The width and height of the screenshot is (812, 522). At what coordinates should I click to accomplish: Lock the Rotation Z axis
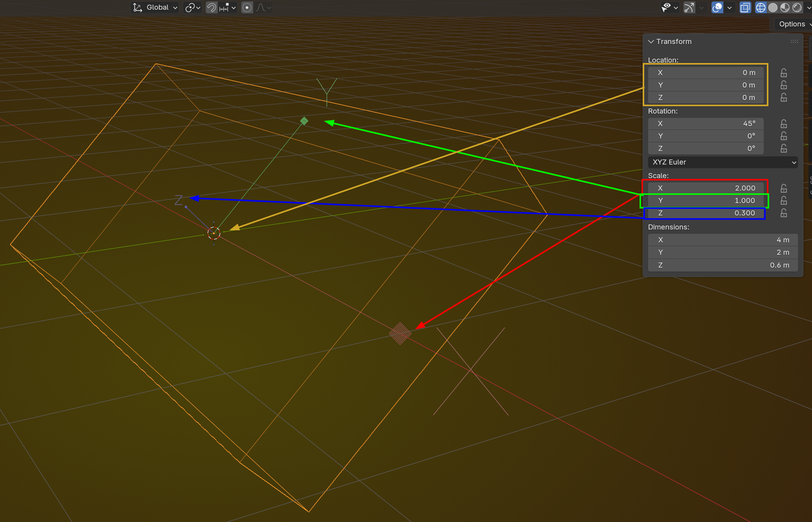tap(784, 148)
